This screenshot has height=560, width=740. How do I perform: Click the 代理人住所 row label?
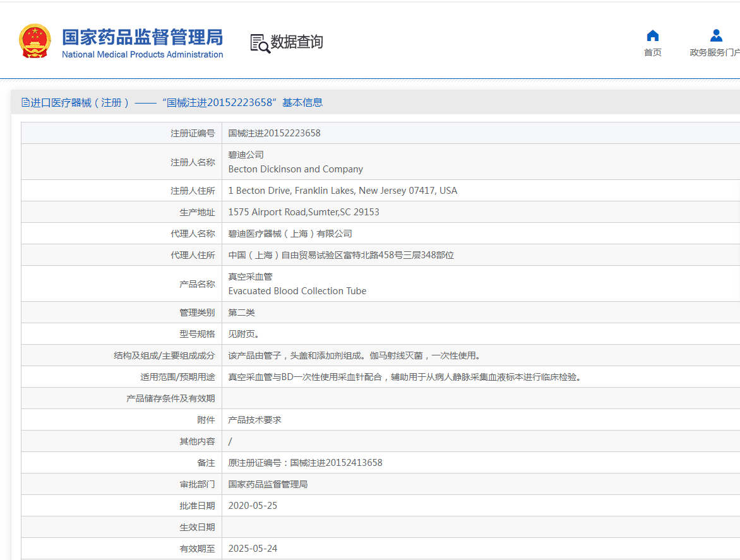pos(193,255)
